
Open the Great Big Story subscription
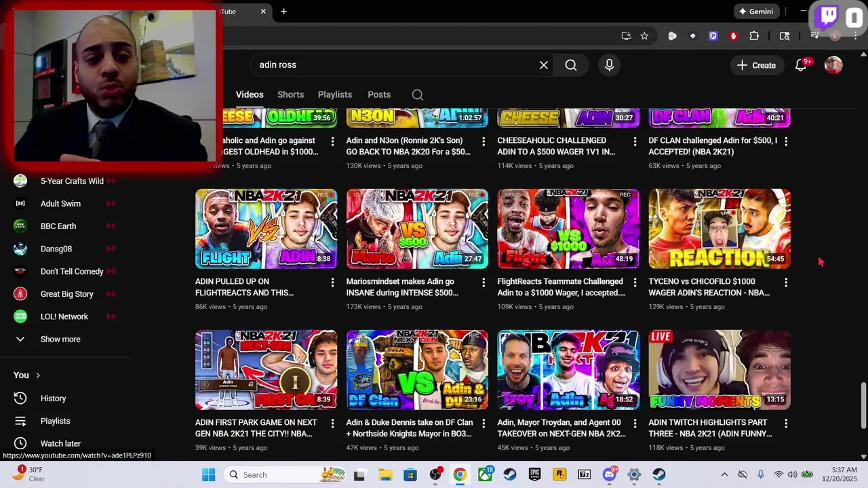65,294
